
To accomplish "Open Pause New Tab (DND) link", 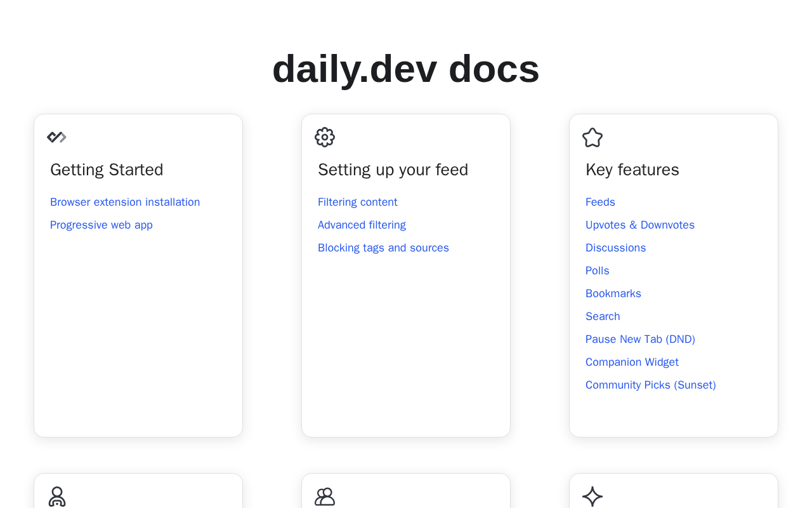I will 640,339.
